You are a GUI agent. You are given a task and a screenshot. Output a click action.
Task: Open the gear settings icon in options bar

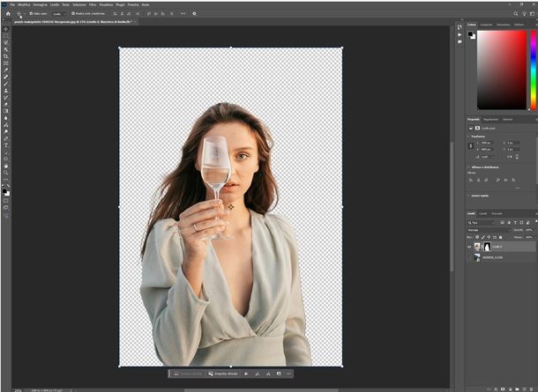[194, 13]
